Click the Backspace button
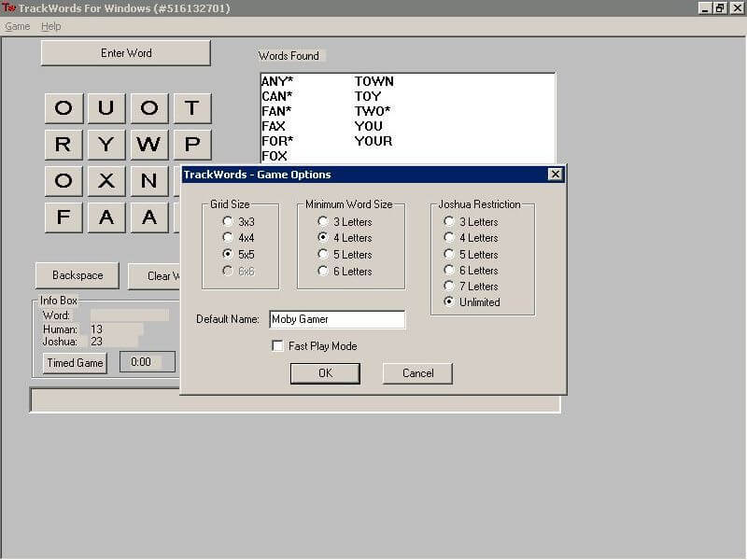 (x=78, y=275)
